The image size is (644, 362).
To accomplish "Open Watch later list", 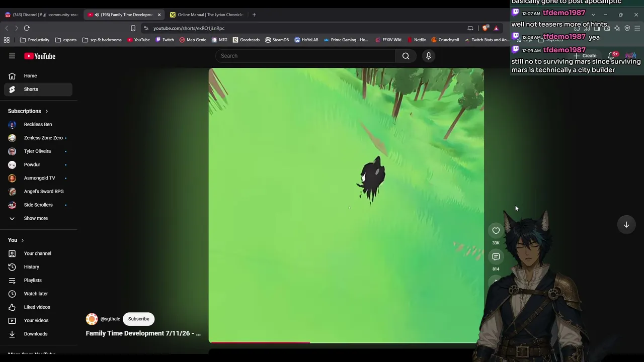I will pos(38,294).
